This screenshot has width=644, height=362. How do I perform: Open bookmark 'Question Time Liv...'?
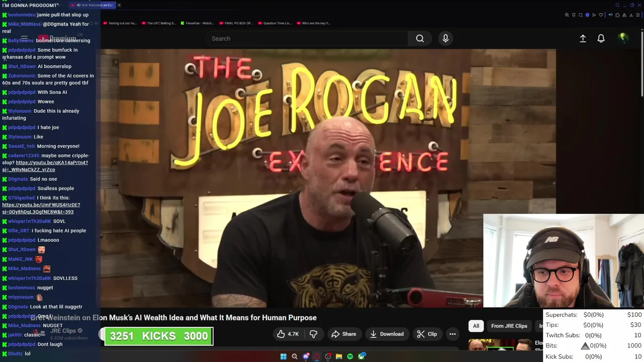point(274,23)
